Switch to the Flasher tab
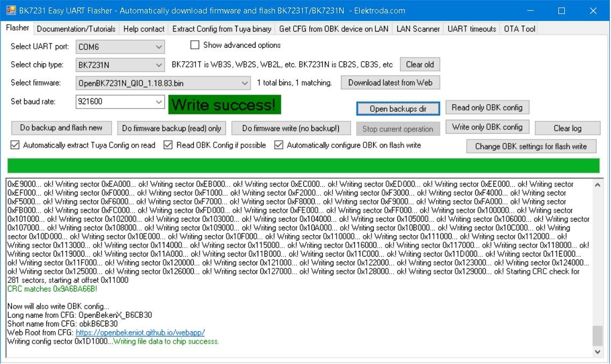This screenshot has width=611, height=364. [18, 28]
